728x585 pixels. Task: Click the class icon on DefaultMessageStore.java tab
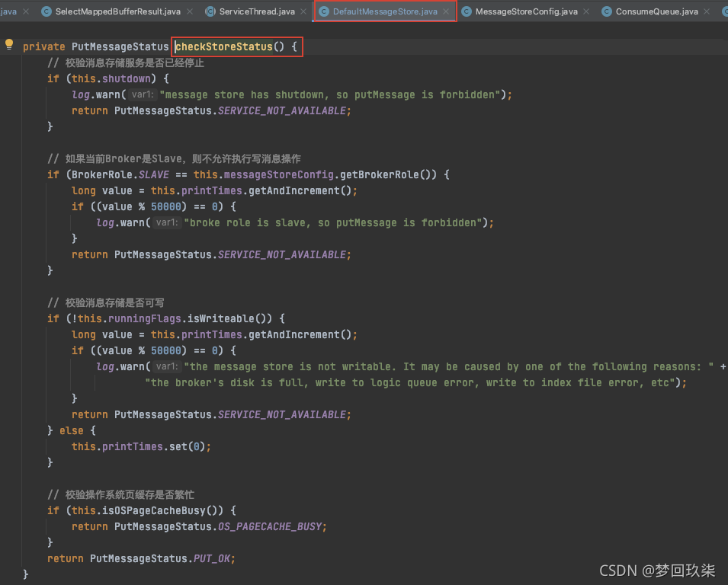click(x=324, y=11)
